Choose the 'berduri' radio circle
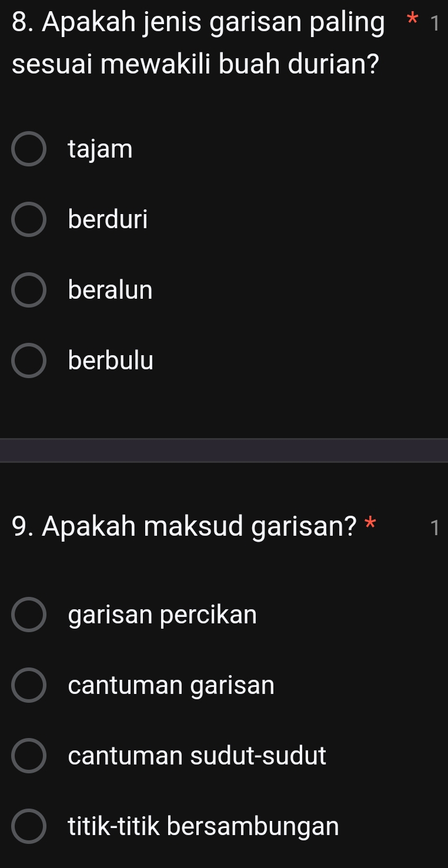The width and height of the screenshot is (448, 868). [x=28, y=220]
